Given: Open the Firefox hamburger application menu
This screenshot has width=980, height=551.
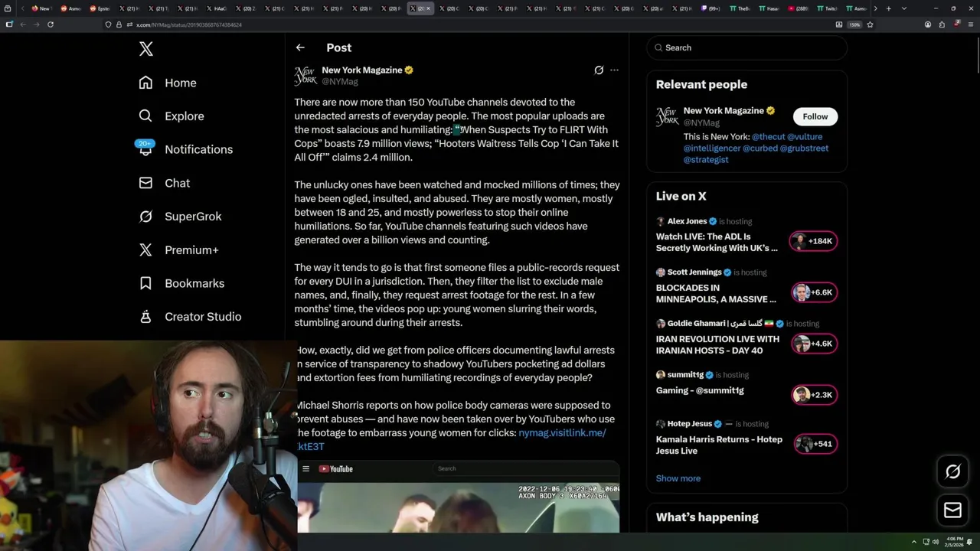Looking at the screenshot, I should click(x=970, y=24).
